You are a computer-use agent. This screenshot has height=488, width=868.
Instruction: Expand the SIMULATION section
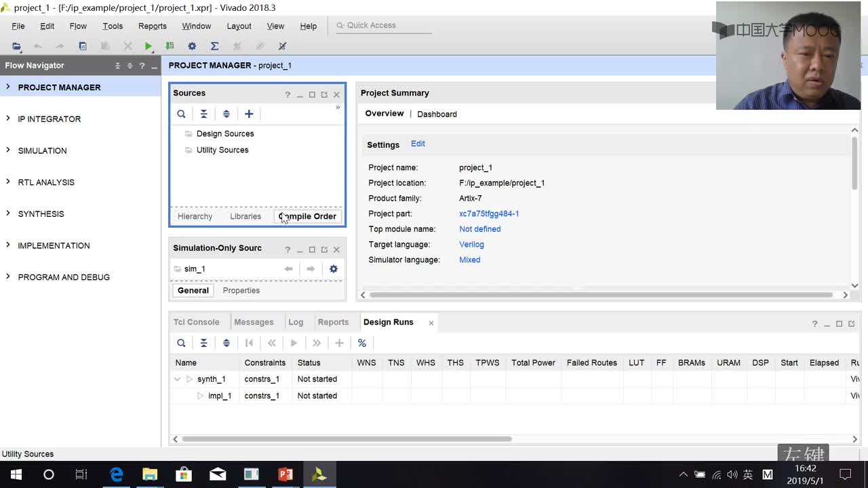(8, 150)
